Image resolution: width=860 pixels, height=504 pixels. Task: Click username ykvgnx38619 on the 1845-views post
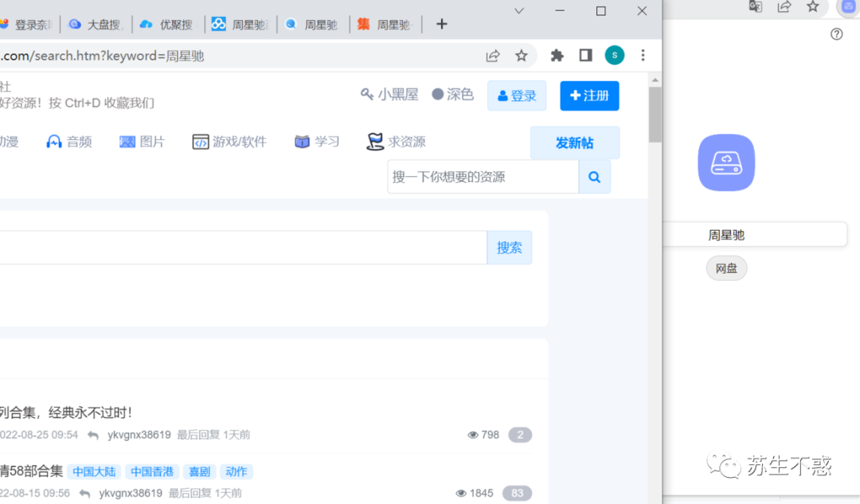click(x=131, y=493)
